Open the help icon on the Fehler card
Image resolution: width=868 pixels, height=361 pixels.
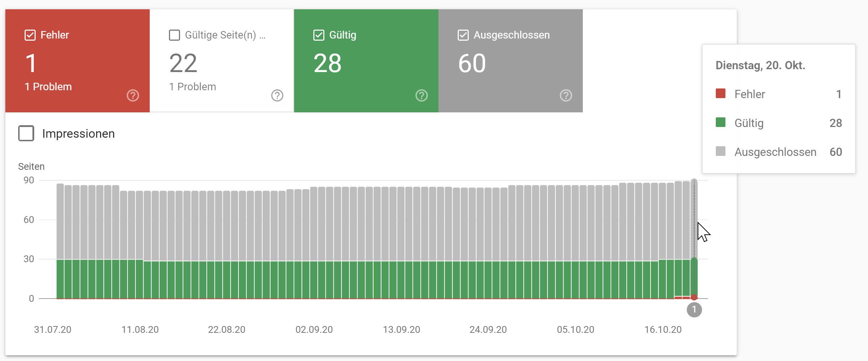tap(132, 96)
